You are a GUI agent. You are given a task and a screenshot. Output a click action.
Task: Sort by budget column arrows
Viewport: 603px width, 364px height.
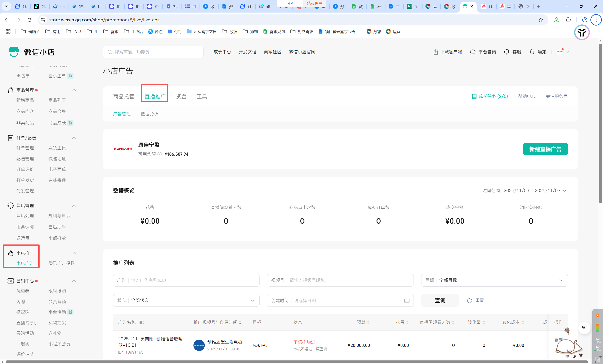[x=368, y=322]
